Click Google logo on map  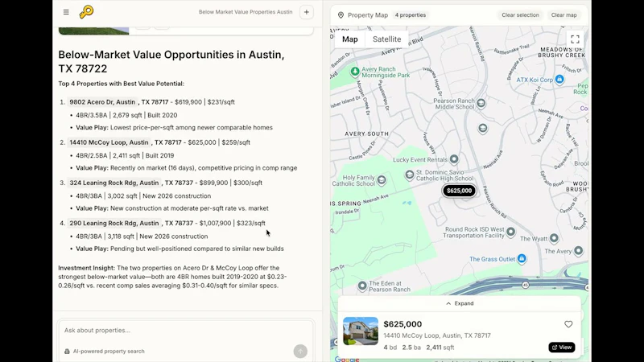[347, 359]
